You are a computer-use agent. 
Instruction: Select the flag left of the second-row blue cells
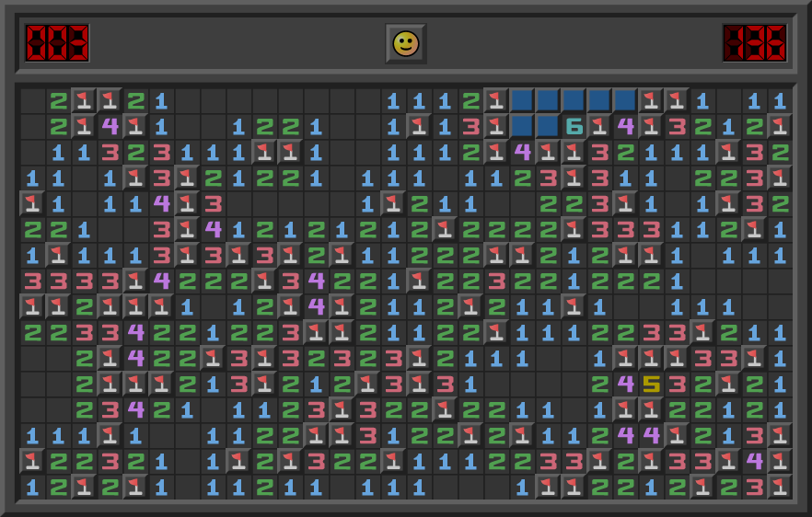[x=496, y=126]
